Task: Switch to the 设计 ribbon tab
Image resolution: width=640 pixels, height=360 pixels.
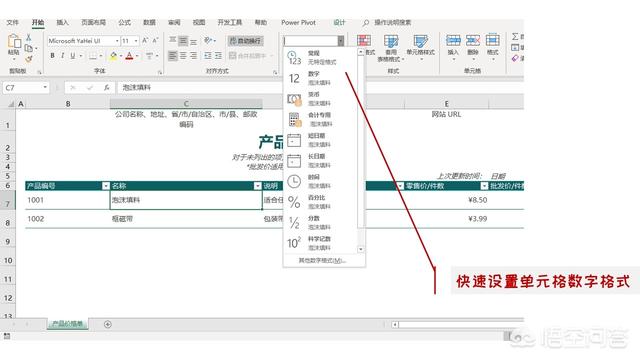Action: (x=339, y=22)
